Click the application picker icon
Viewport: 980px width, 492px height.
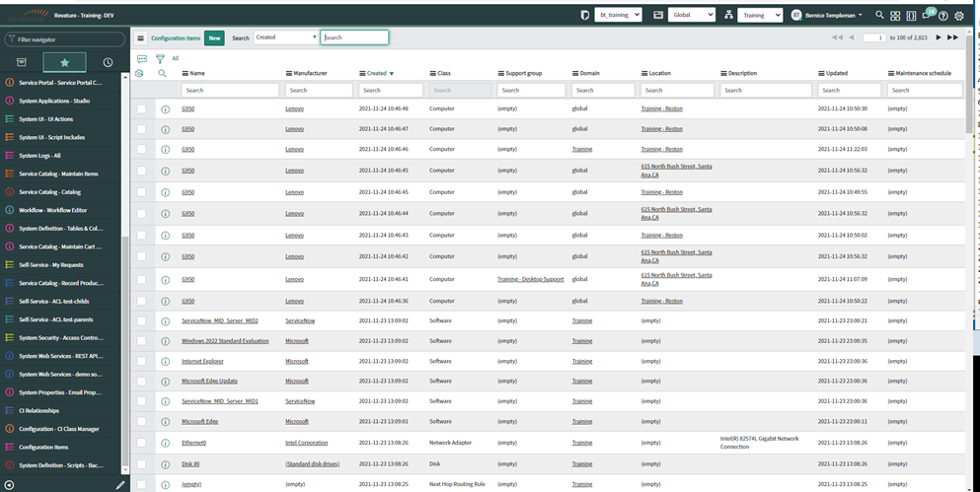(658, 15)
